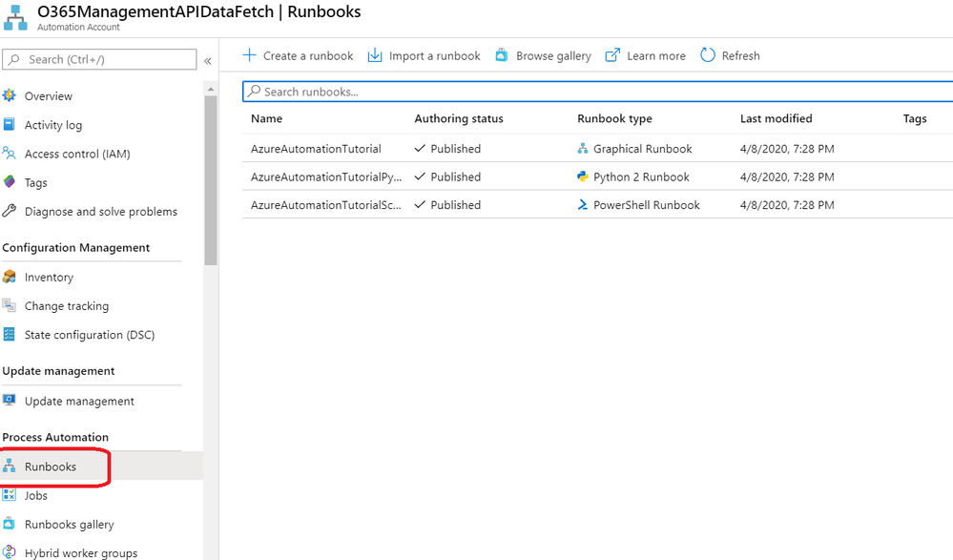The height and width of the screenshot is (560, 953).
Task: Click the Refresh circular arrow icon
Action: coord(708,55)
